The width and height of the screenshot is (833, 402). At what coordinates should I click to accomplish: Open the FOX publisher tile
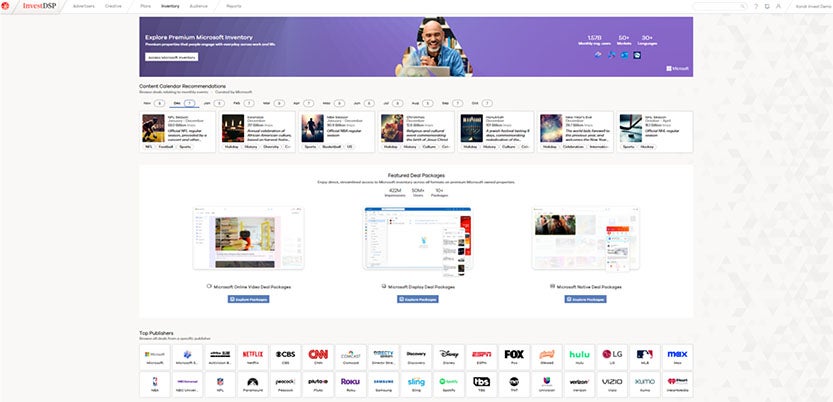coord(514,357)
